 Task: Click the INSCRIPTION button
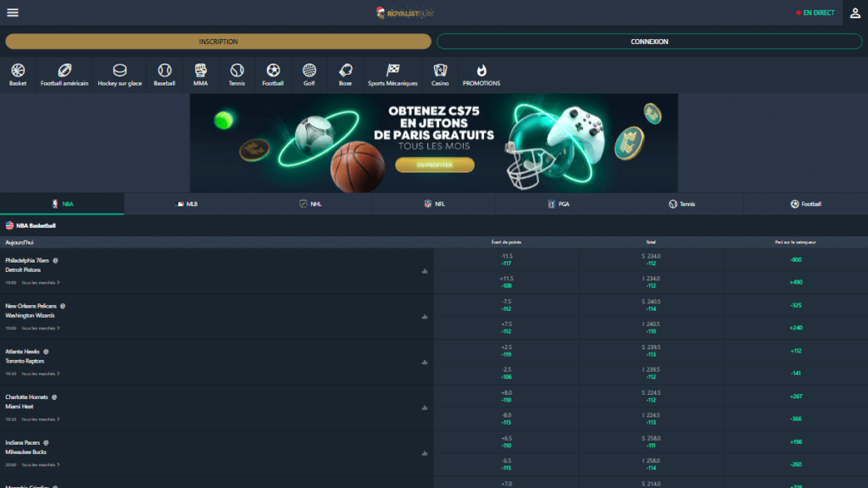pos(218,42)
